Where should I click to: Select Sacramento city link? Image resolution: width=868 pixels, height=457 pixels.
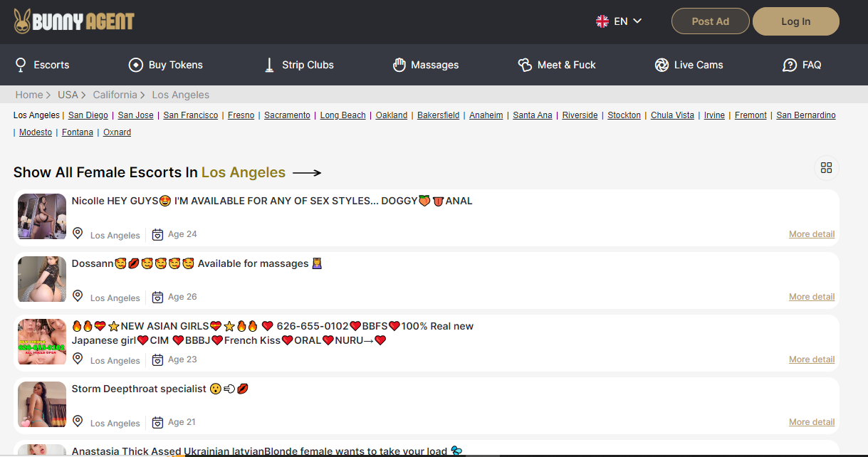(x=287, y=115)
